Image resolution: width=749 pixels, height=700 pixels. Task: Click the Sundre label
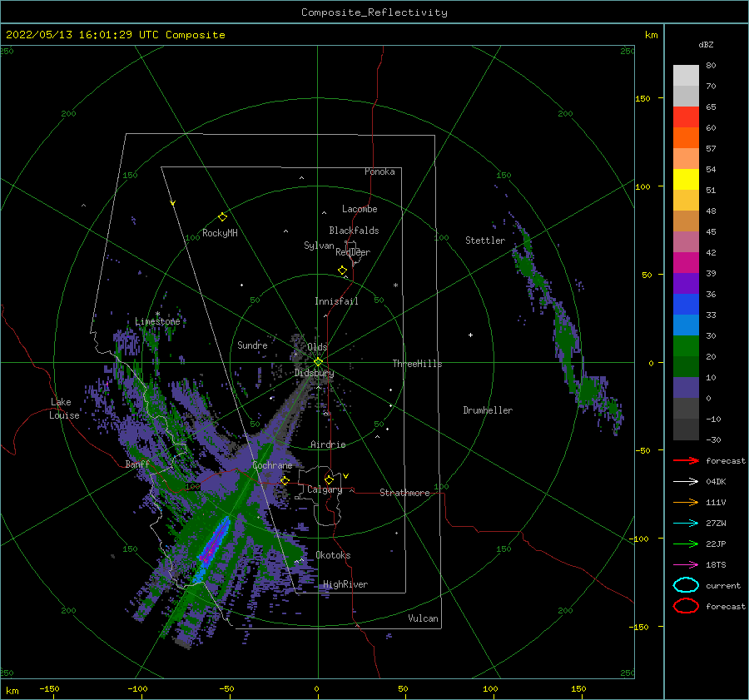coord(252,345)
